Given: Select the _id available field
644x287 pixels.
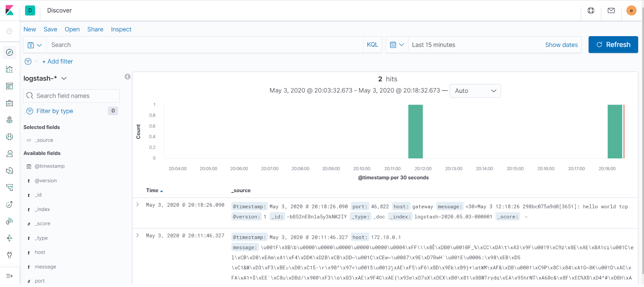Looking at the screenshot, I should (x=38, y=195).
